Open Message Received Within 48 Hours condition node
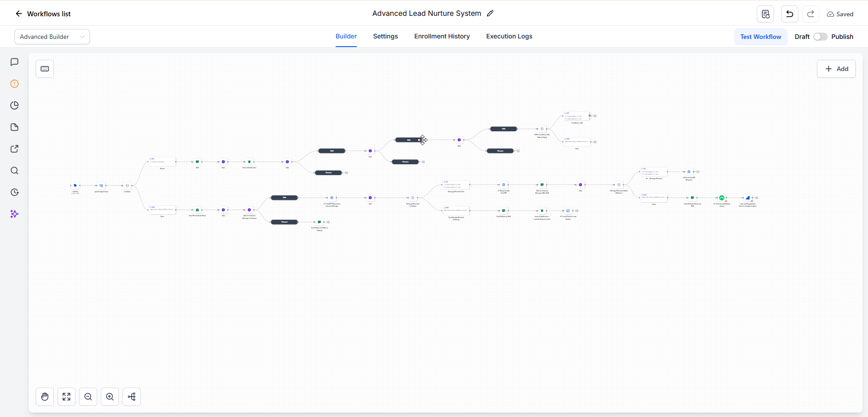Viewport: 868px width, 417px height. (619, 185)
